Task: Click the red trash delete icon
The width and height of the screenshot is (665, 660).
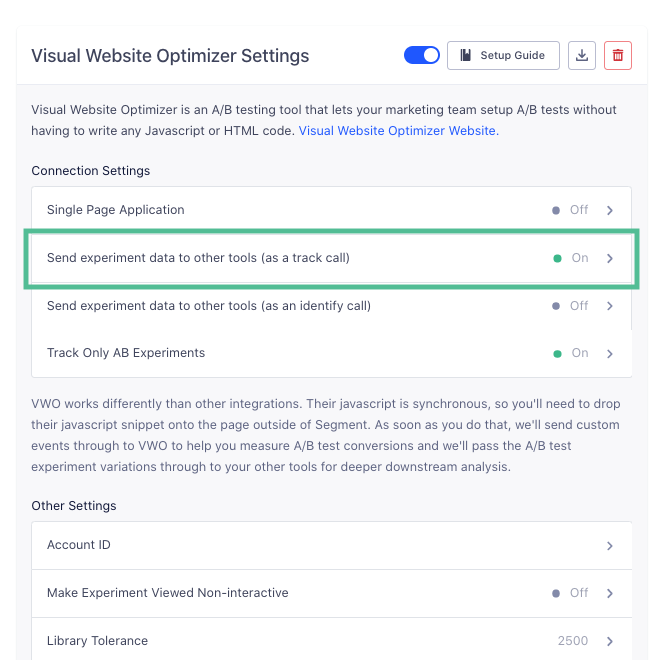Action: [618, 55]
